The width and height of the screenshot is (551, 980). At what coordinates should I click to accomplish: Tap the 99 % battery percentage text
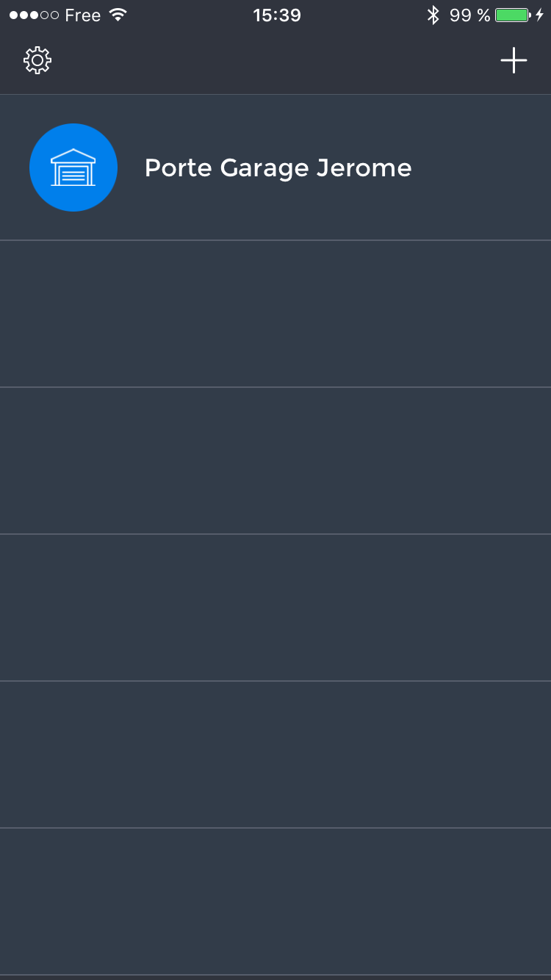click(x=469, y=15)
